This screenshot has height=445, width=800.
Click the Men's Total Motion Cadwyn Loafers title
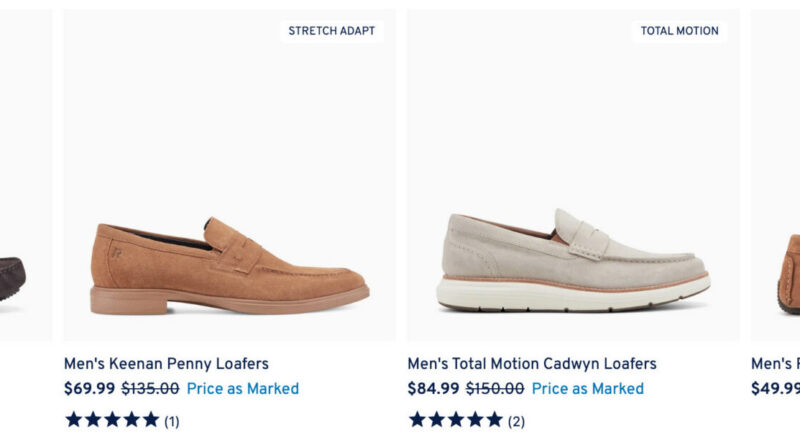click(x=532, y=364)
